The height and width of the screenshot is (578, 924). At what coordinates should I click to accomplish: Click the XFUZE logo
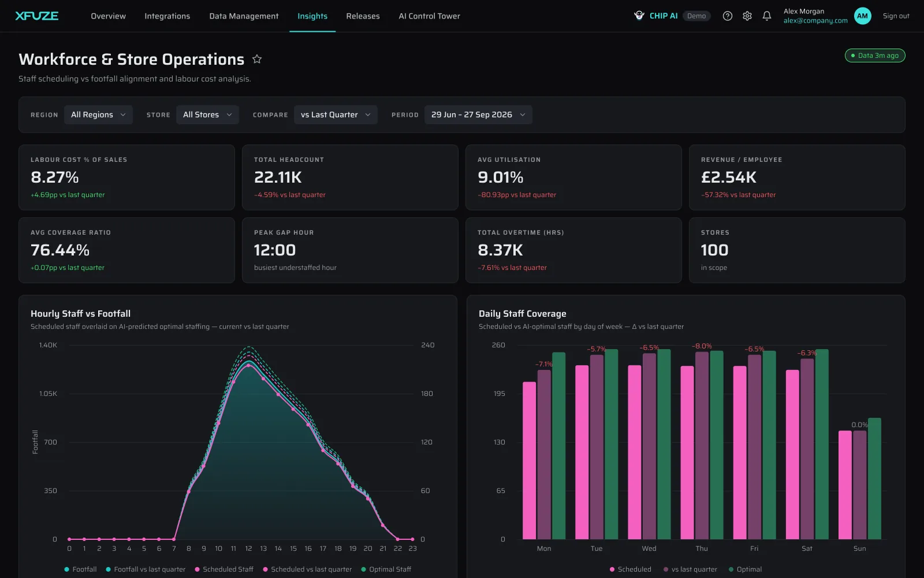click(x=37, y=16)
